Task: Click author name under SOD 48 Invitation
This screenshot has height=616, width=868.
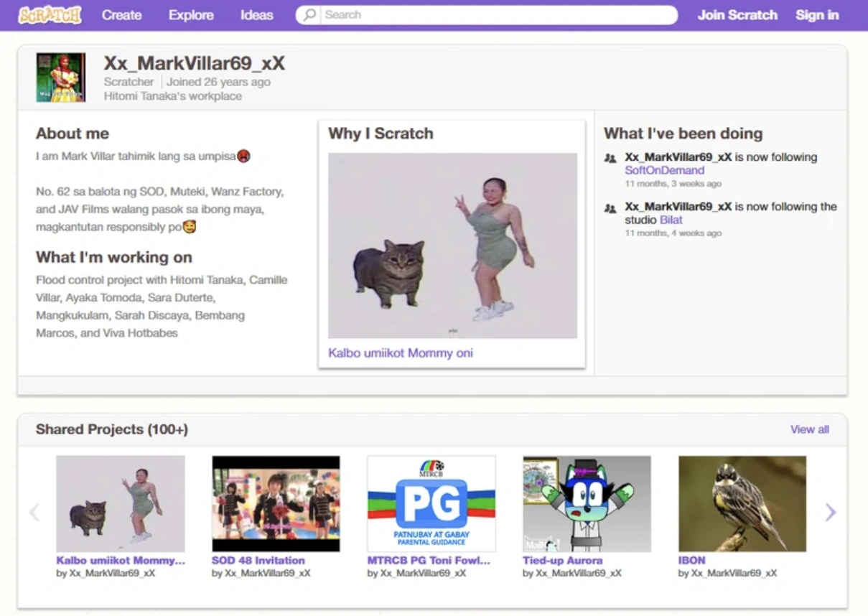Action: [x=267, y=573]
